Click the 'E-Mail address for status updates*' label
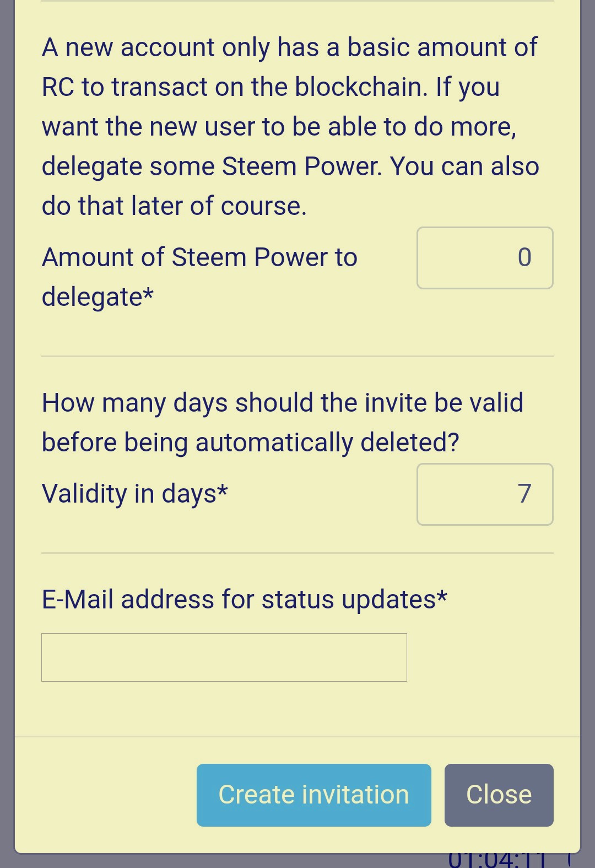 pos(245,599)
